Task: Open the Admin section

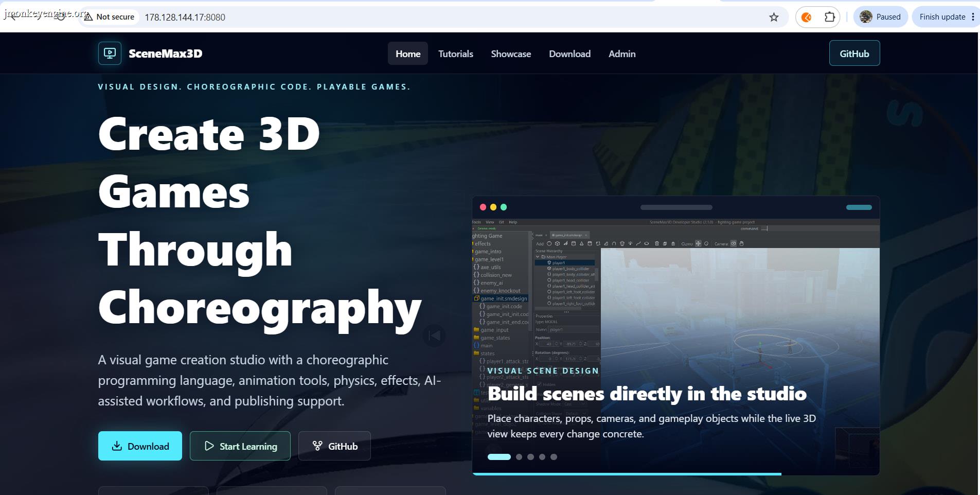Action: click(x=622, y=54)
